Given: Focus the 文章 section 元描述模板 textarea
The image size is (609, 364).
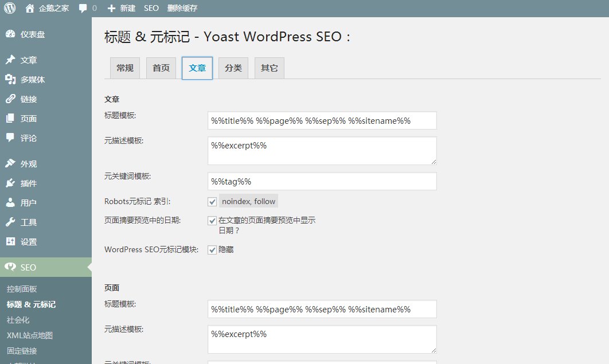Looking at the screenshot, I should [322, 151].
